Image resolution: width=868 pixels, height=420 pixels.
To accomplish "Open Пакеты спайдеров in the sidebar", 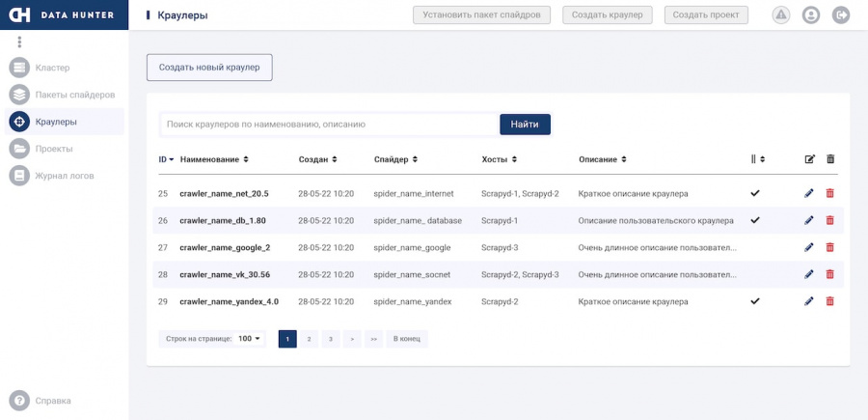I will (65, 95).
